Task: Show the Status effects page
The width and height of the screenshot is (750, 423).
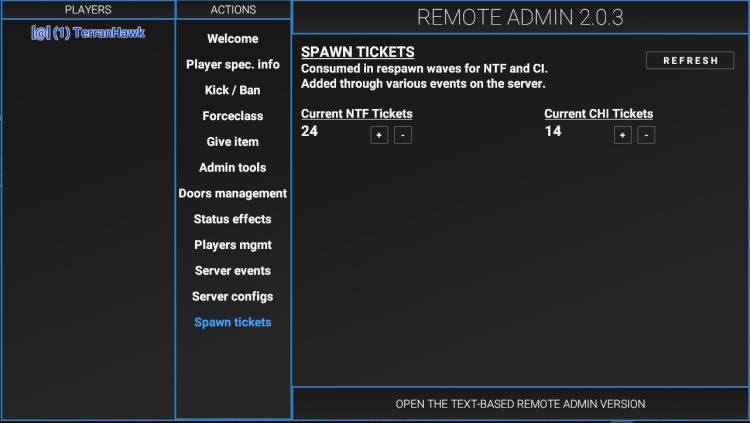Action: click(x=233, y=219)
